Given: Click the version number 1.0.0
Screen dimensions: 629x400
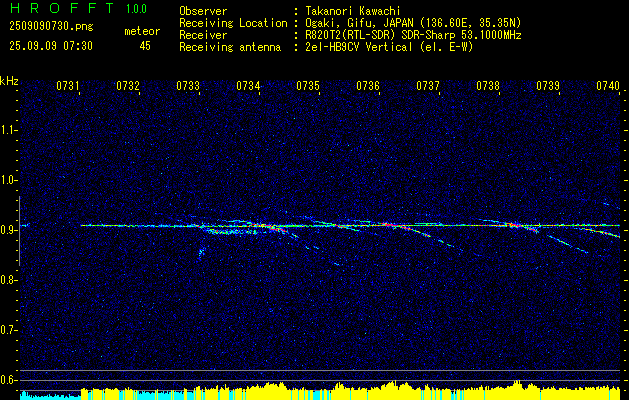Looking at the screenshot, I should tap(136, 9).
